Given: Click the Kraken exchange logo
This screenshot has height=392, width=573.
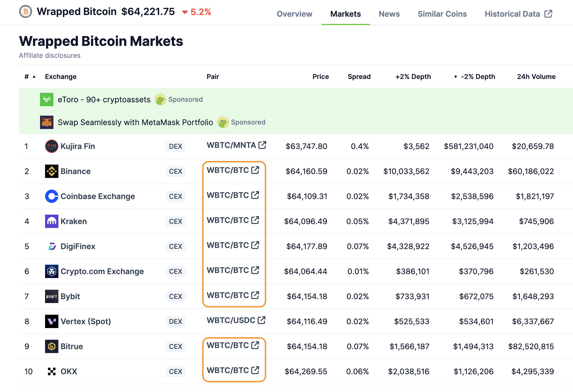Looking at the screenshot, I should click(51, 221).
